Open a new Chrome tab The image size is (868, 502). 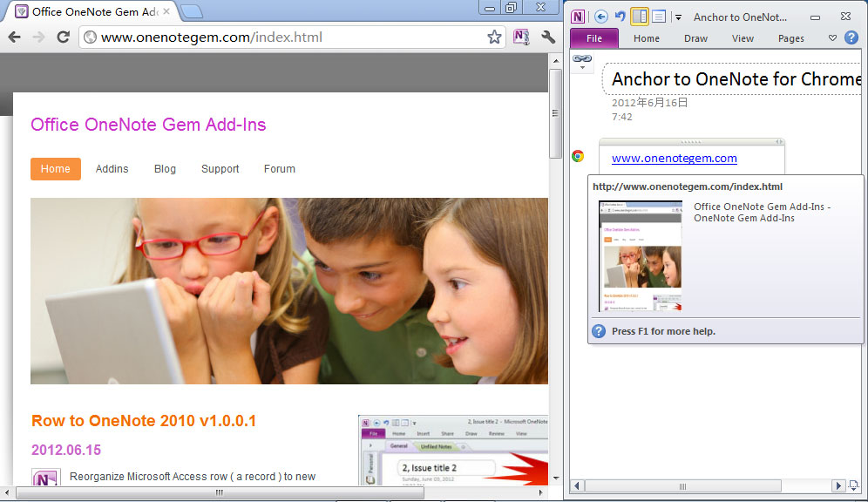pyautogui.click(x=192, y=11)
